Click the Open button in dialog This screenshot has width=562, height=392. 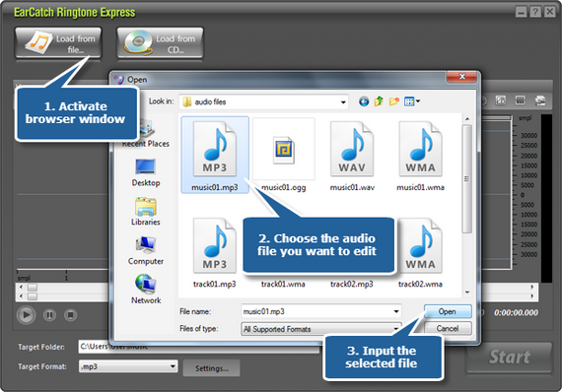click(x=448, y=311)
